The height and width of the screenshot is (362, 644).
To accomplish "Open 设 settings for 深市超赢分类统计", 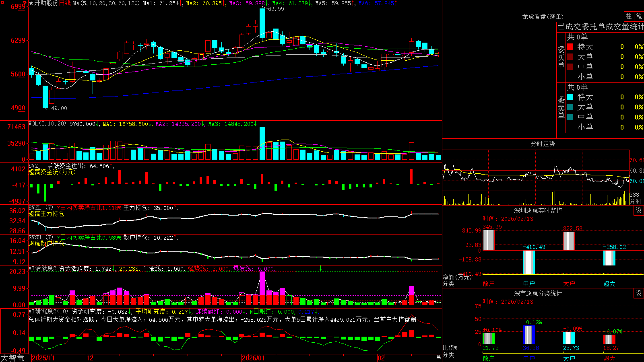I will point(639,293).
